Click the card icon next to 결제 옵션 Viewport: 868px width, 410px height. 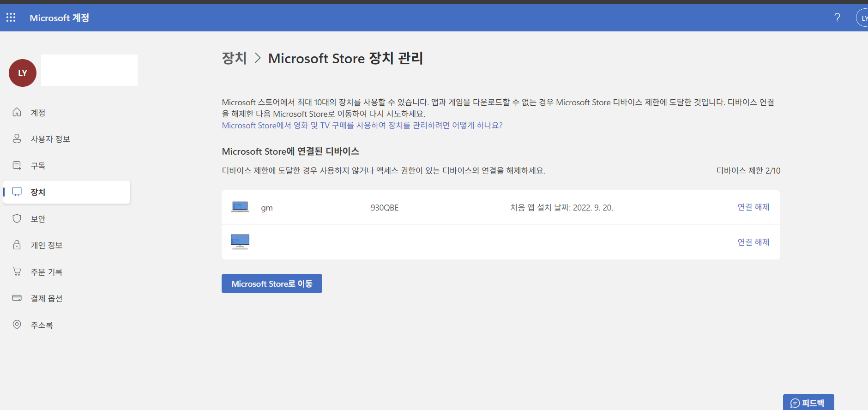[x=17, y=298]
